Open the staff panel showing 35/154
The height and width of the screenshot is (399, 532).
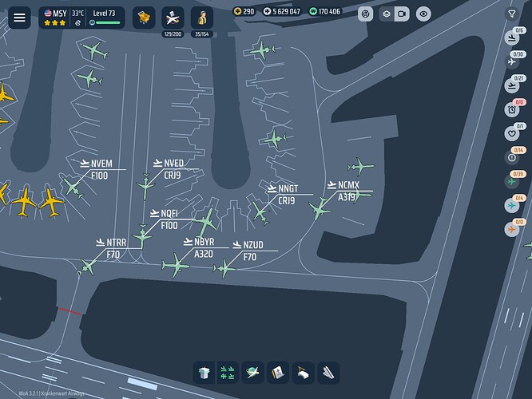(x=201, y=17)
